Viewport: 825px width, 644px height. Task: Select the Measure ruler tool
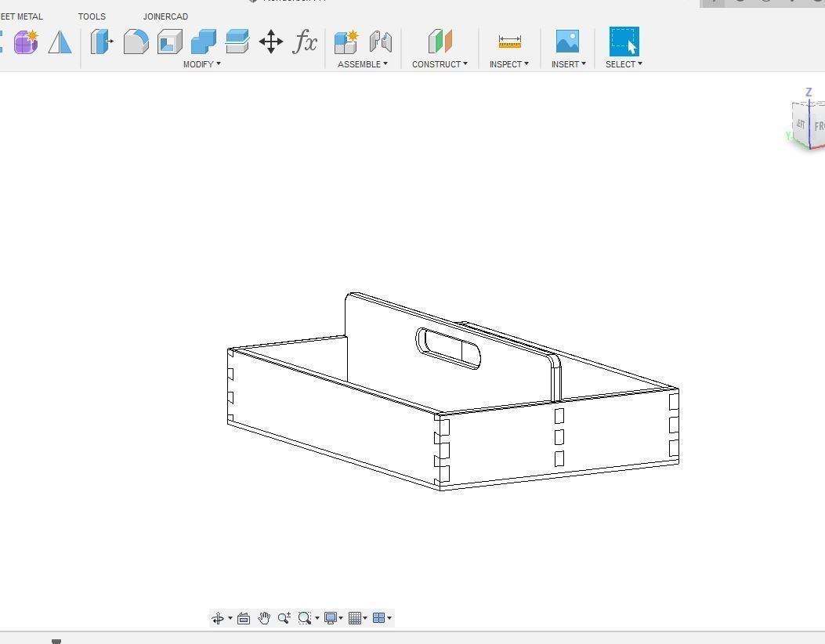tap(509, 42)
